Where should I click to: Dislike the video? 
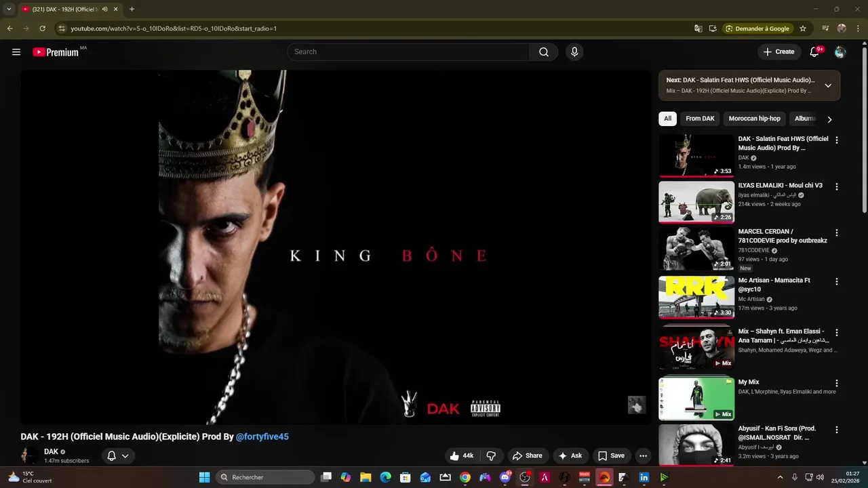tap(492, 455)
